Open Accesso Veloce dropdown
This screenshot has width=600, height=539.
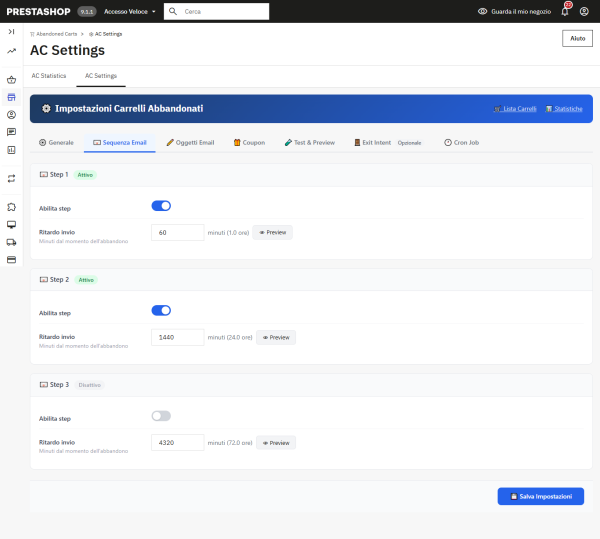click(x=130, y=11)
